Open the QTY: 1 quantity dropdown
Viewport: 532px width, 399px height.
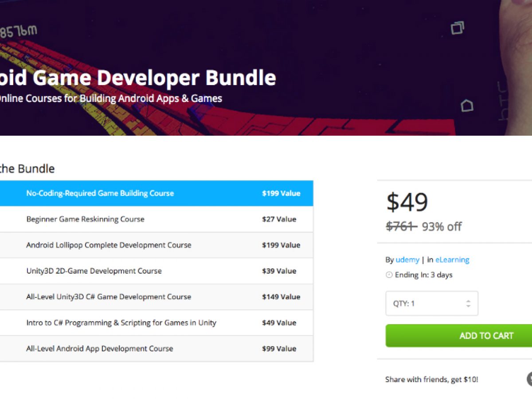(431, 304)
